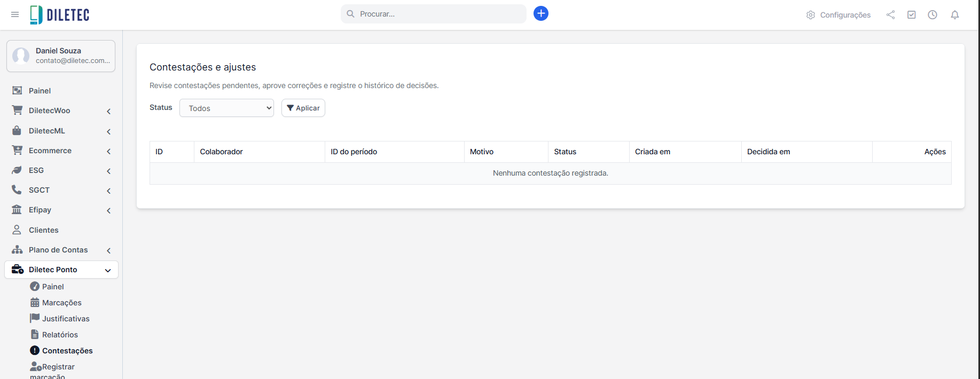980x379 pixels.
Task: Click the hamburger menu icon
Action: (15, 14)
